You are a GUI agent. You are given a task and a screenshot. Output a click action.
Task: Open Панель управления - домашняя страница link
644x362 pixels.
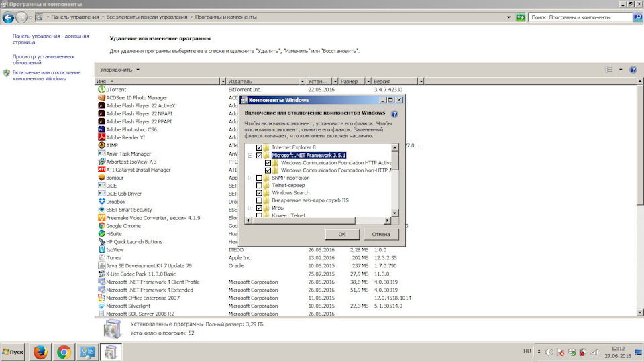pos(50,39)
